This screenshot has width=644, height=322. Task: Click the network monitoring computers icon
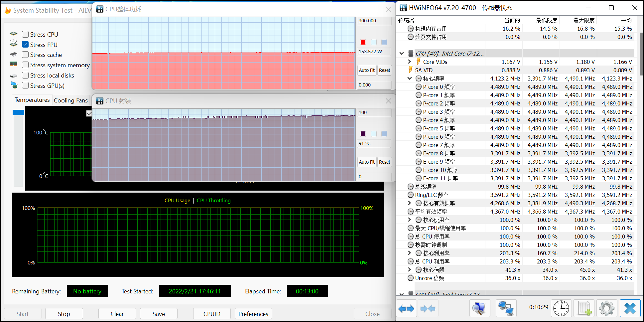tap(506, 308)
